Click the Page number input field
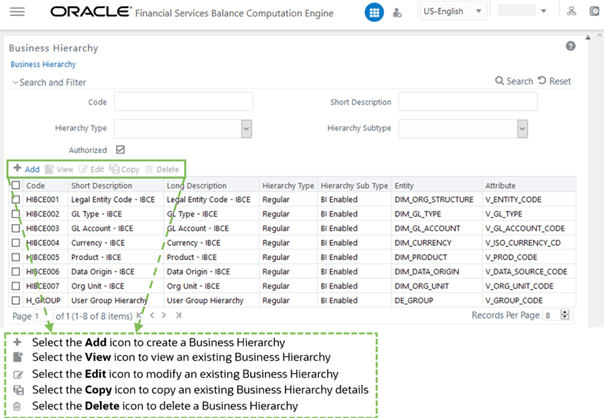Screen dimensions: 604x418 (x=43, y=316)
